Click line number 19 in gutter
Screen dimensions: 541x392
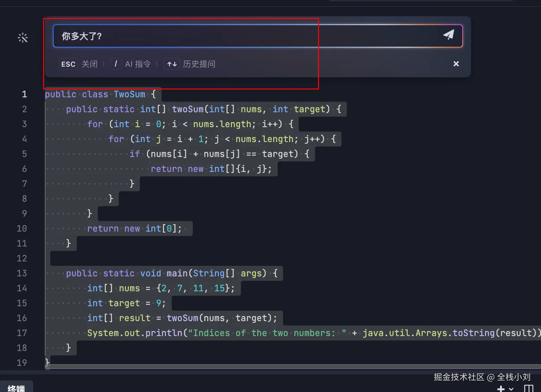pos(22,363)
